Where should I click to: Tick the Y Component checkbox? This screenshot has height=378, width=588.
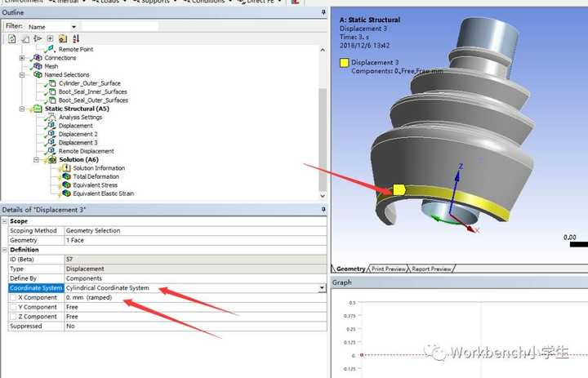point(14,307)
